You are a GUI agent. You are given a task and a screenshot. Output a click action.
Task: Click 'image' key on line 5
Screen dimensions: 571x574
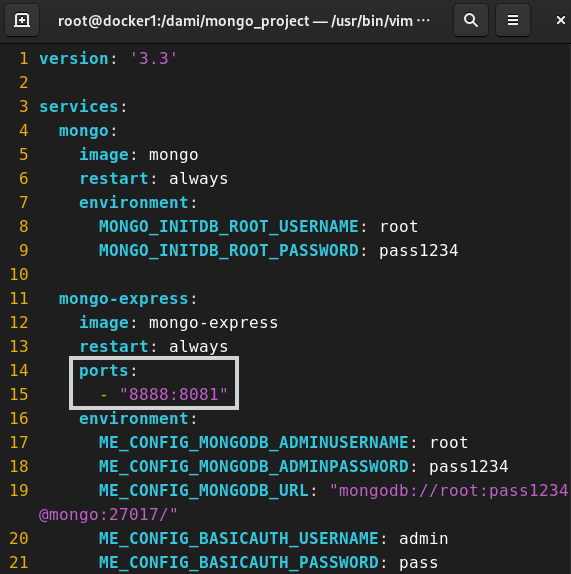104,155
